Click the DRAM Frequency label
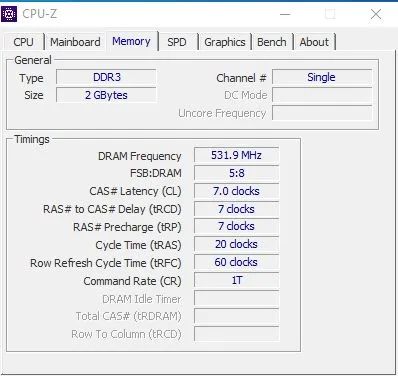This screenshot has width=398, height=376. pyautogui.click(x=140, y=156)
